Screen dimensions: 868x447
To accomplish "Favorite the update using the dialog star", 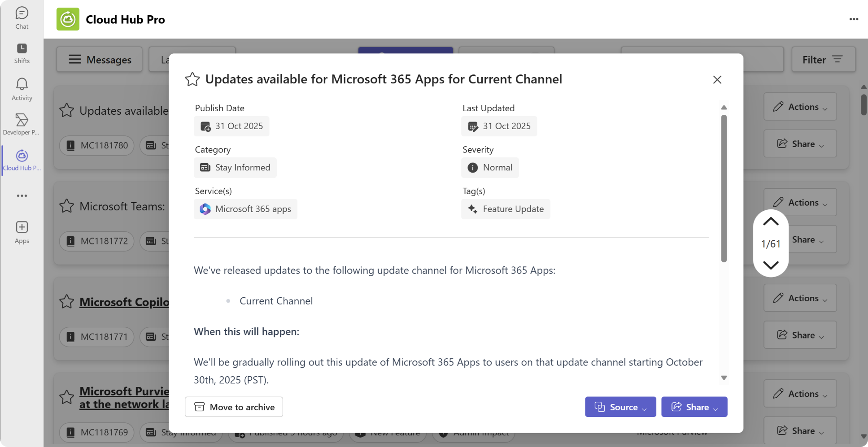I will coord(192,79).
